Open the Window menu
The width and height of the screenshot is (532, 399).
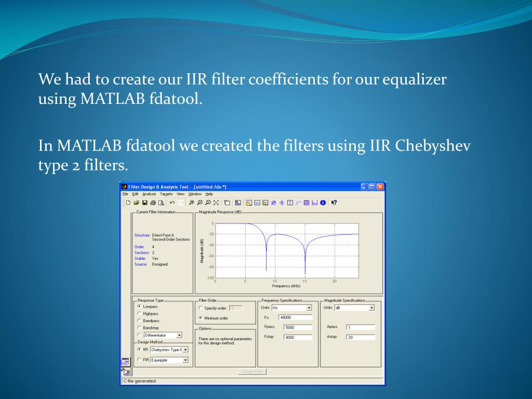pyautogui.click(x=195, y=194)
